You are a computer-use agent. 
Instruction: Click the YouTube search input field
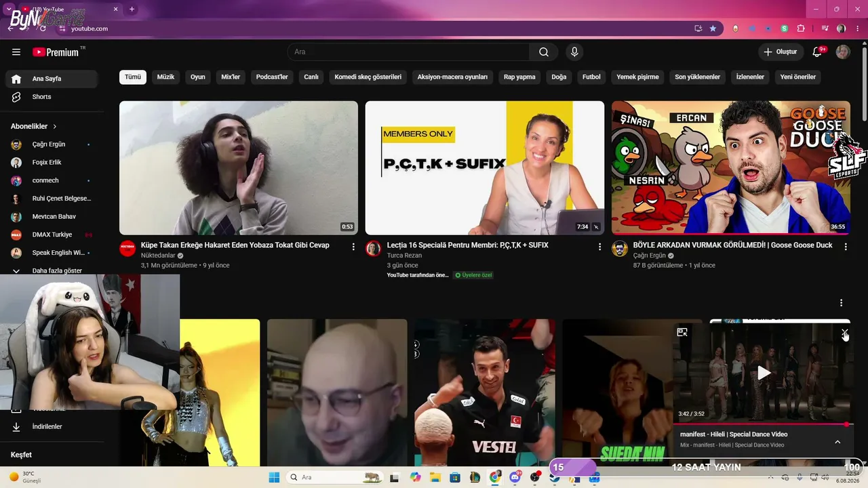pos(409,52)
